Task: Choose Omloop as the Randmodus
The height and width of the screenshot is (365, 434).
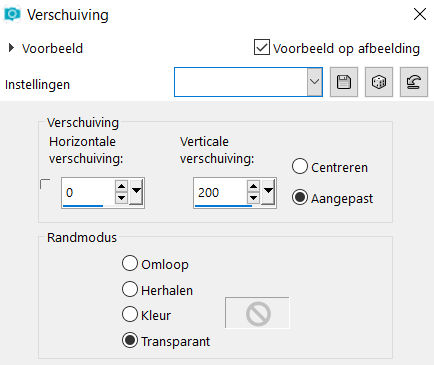Action: click(x=130, y=263)
